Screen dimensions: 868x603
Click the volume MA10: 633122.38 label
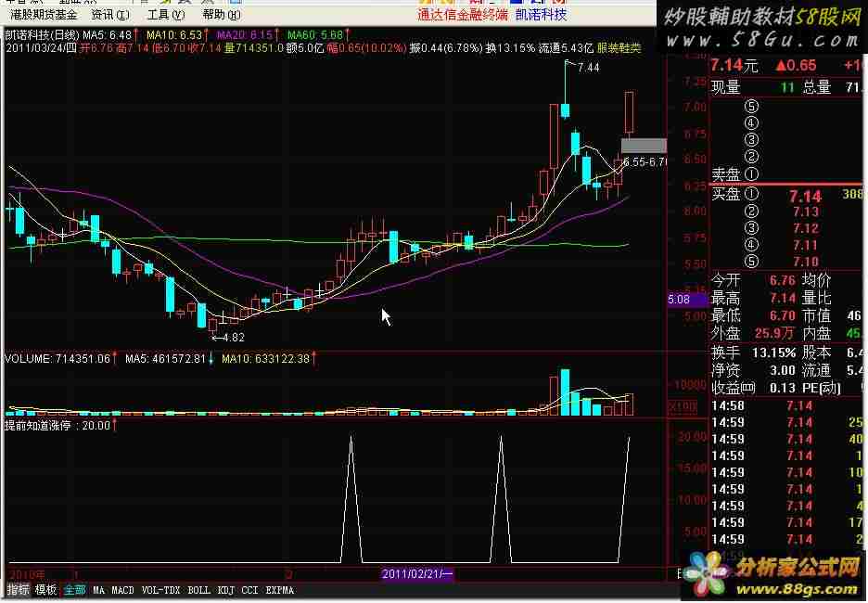pyautogui.click(x=266, y=359)
